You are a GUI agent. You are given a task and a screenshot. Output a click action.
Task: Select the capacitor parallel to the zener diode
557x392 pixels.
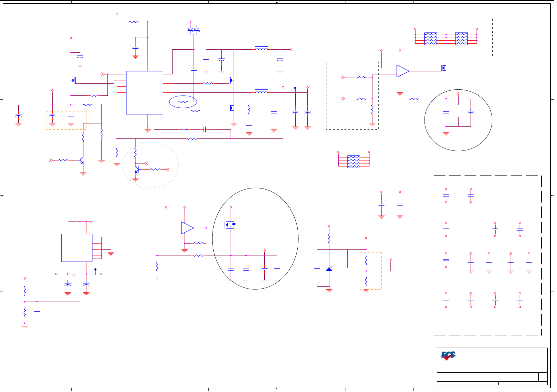pos(317,269)
